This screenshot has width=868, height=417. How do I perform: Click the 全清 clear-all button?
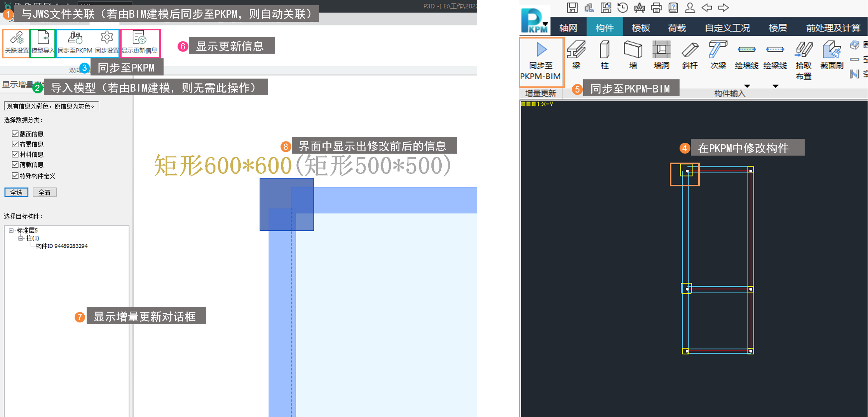tap(45, 193)
